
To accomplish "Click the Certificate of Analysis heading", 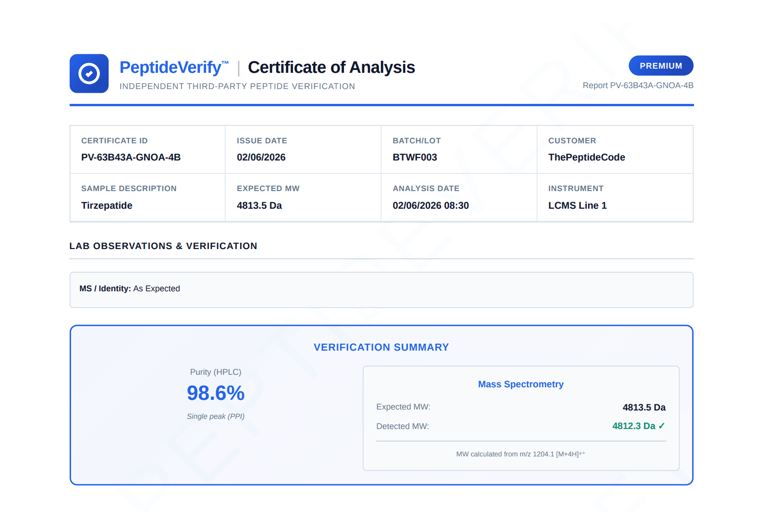I will (331, 67).
